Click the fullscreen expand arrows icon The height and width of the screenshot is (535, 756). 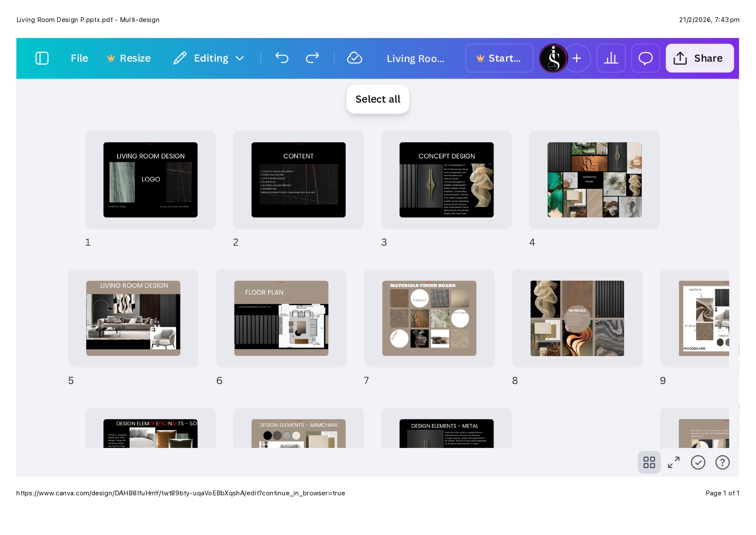point(674,462)
